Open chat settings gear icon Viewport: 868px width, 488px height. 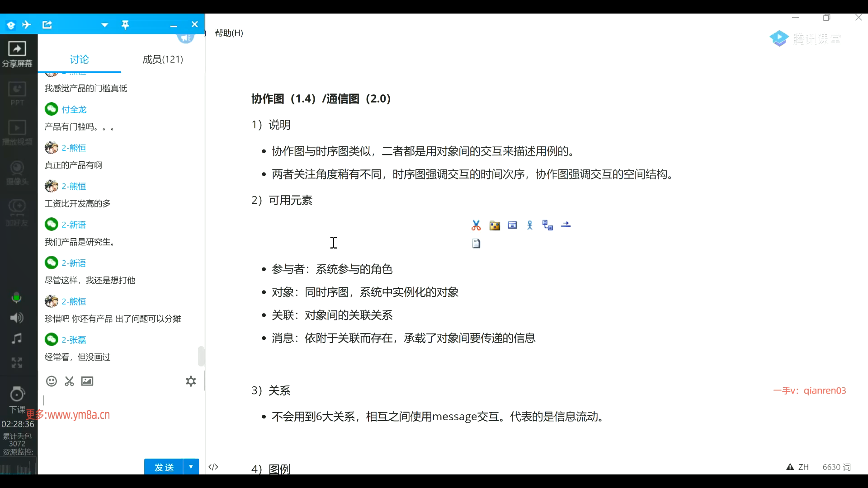click(191, 381)
